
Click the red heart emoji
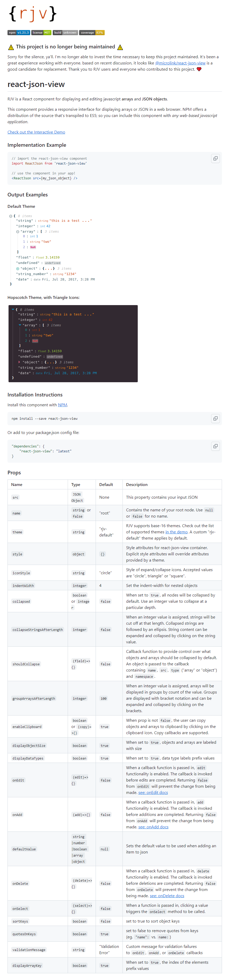coord(199,69)
